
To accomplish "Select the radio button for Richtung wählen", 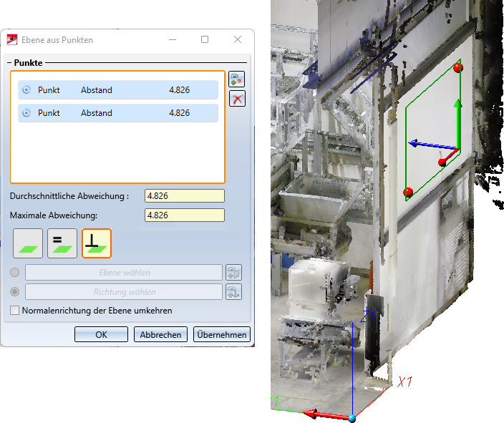I will click(x=15, y=292).
